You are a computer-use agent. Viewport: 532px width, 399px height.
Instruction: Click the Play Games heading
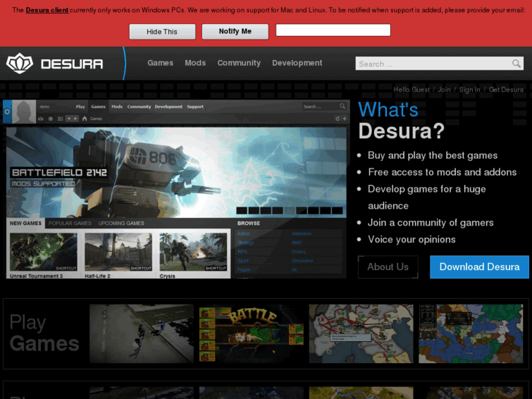coord(44,333)
